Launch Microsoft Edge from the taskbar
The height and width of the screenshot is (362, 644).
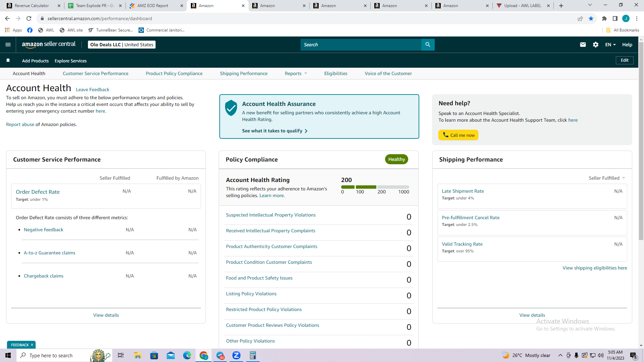(x=187, y=355)
